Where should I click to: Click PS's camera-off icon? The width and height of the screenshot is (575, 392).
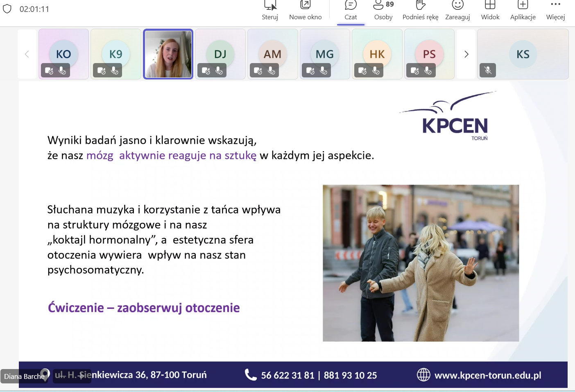point(415,71)
